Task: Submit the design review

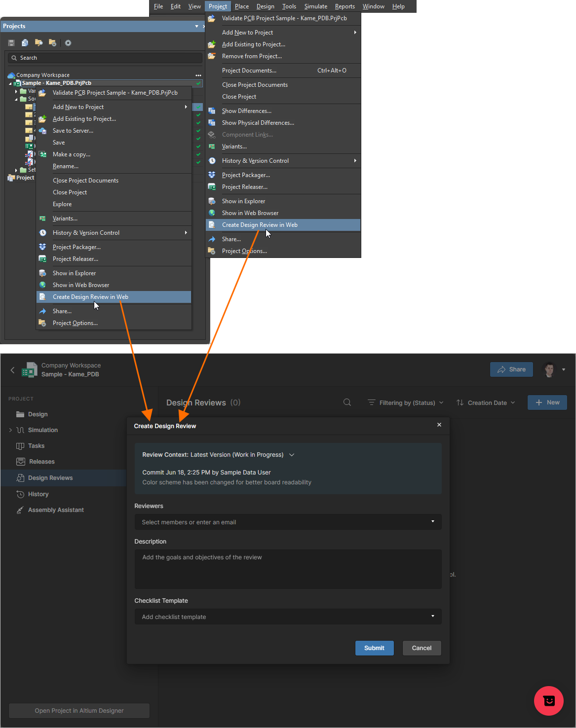Action: (375, 648)
